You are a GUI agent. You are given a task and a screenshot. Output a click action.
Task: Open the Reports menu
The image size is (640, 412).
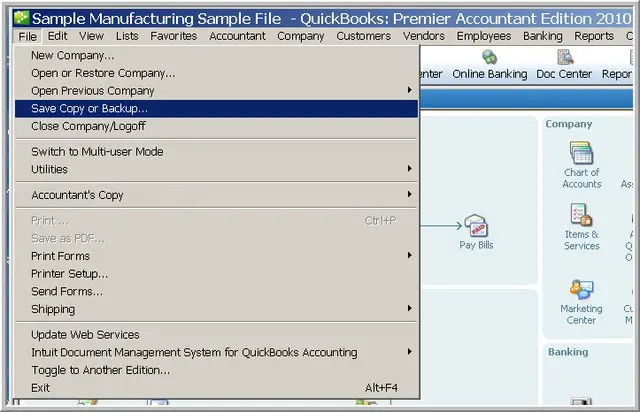(x=594, y=36)
